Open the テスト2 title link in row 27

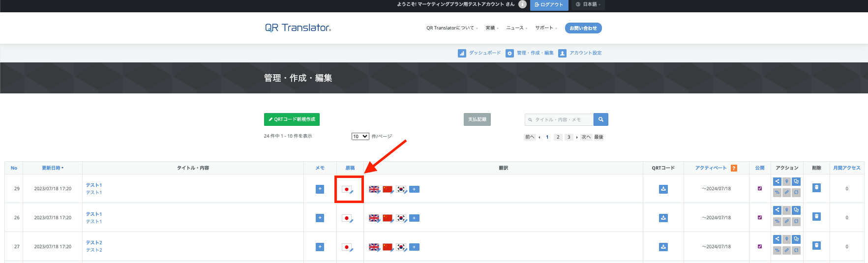(x=94, y=243)
